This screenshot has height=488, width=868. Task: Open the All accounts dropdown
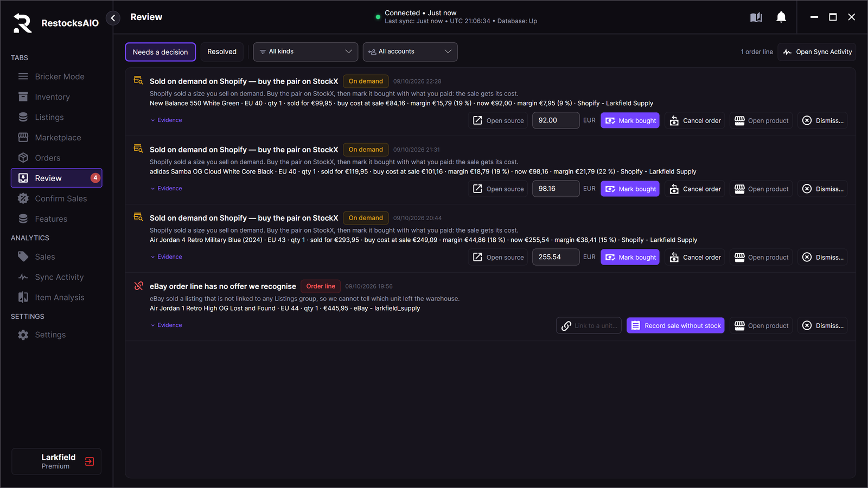pyautogui.click(x=410, y=52)
